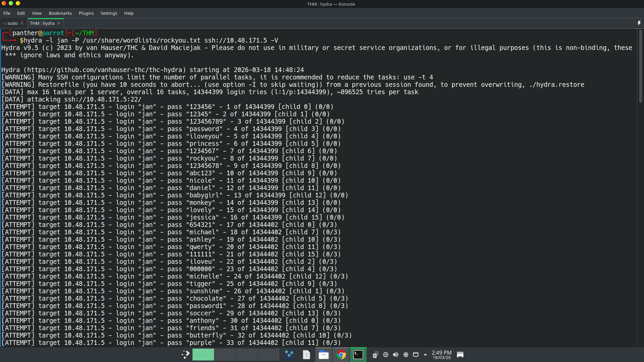Switch to Google Chrome in taskbar
This screenshot has height=362, width=644.
[x=341, y=355]
